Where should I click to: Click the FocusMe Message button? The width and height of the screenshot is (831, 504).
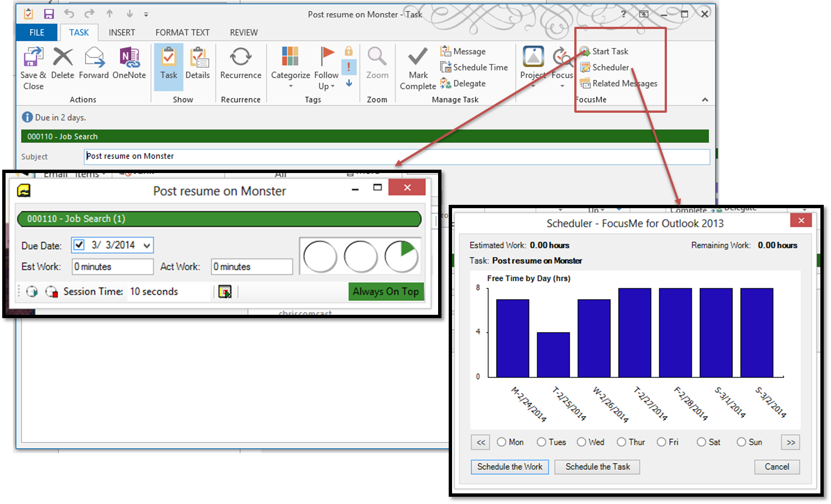click(463, 51)
